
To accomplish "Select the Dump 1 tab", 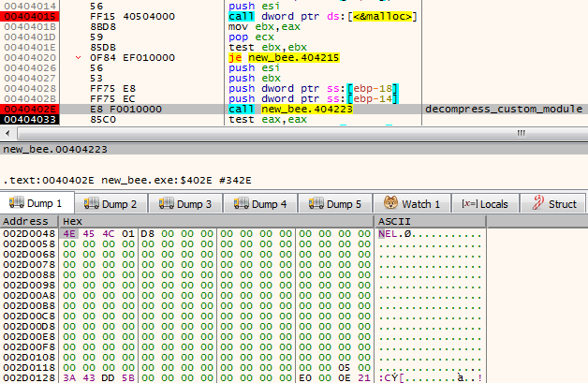I will [36, 203].
